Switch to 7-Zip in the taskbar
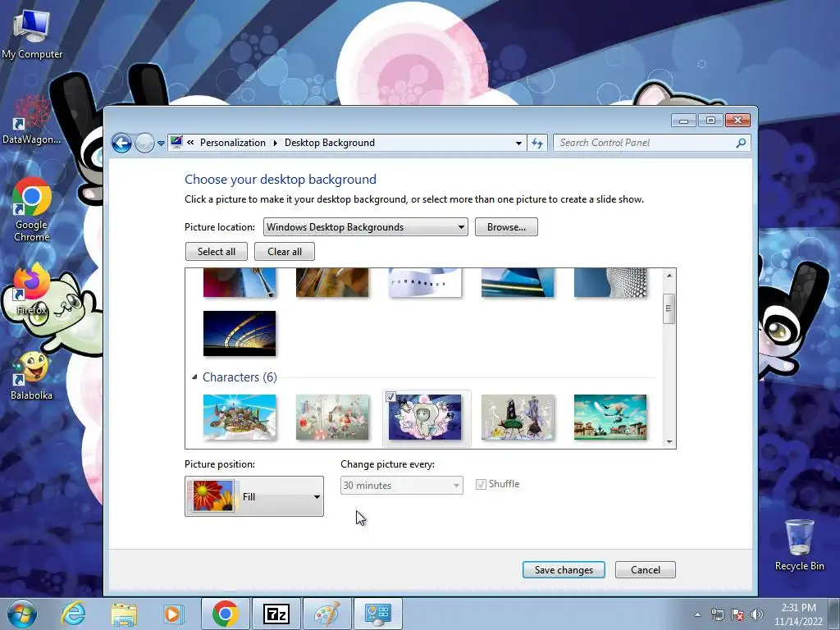 (x=276, y=614)
